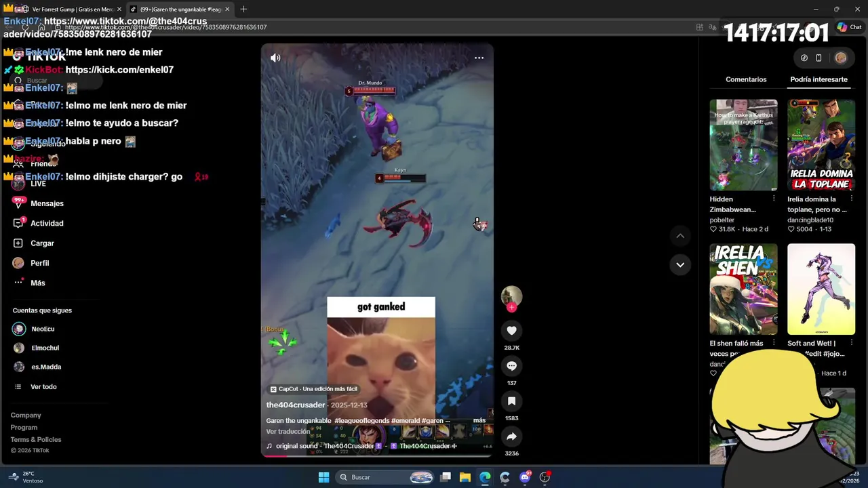Open options for the Hidden Zimbabwean video
Screen dimensions: 868x488
click(774, 199)
